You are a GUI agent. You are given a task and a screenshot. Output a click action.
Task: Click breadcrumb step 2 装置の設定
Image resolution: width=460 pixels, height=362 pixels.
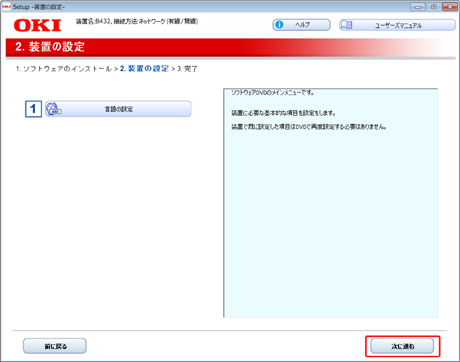pos(144,69)
